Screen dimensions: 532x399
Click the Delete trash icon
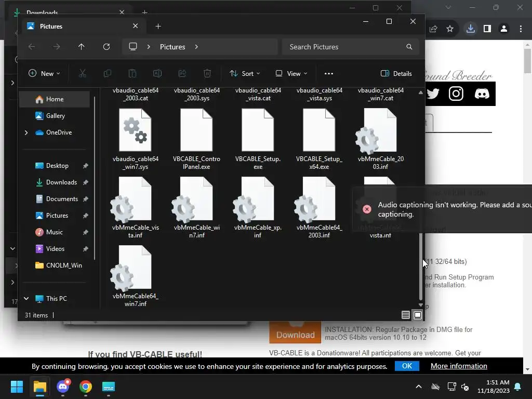pyautogui.click(x=207, y=73)
